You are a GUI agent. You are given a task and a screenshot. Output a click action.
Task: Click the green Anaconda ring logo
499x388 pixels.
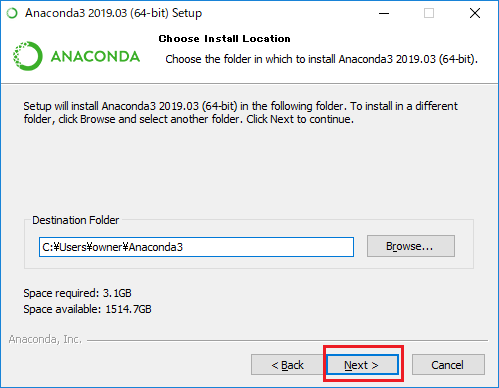point(28,56)
